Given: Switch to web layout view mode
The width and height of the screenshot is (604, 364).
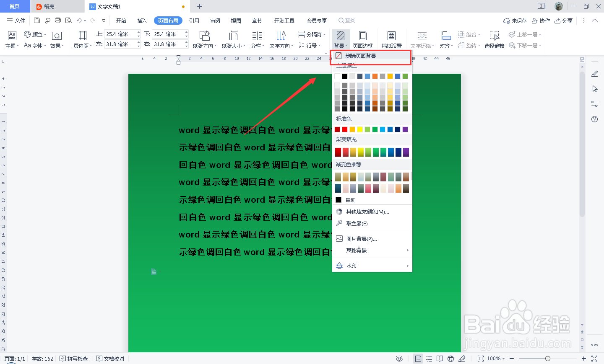Looking at the screenshot, I should (450, 359).
